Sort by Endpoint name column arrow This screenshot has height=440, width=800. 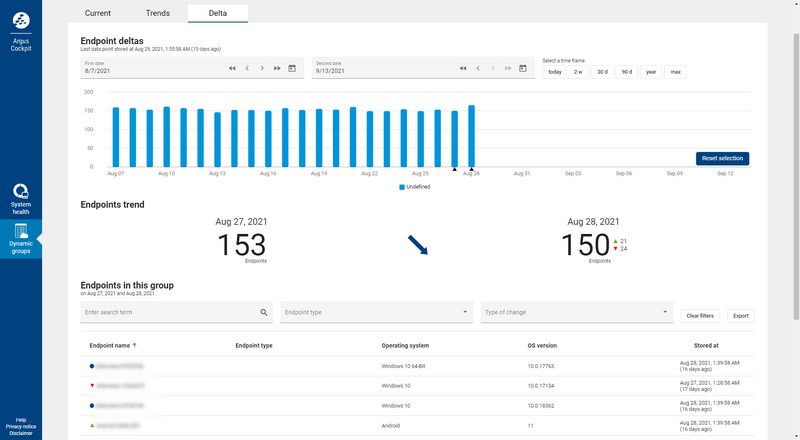point(134,345)
